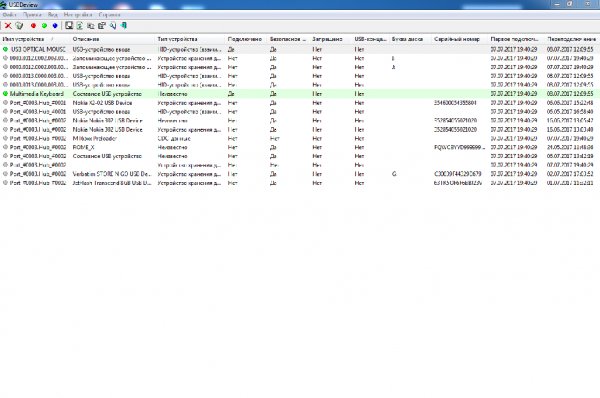Screen dimensions: 600x398
Task: Click gray status icon of ROME_X row
Action: [x=5, y=147]
